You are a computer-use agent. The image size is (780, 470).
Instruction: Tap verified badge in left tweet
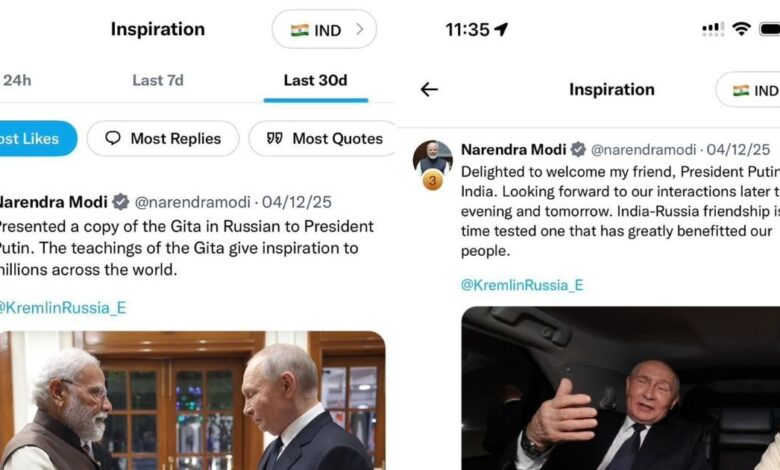click(x=121, y=202)
